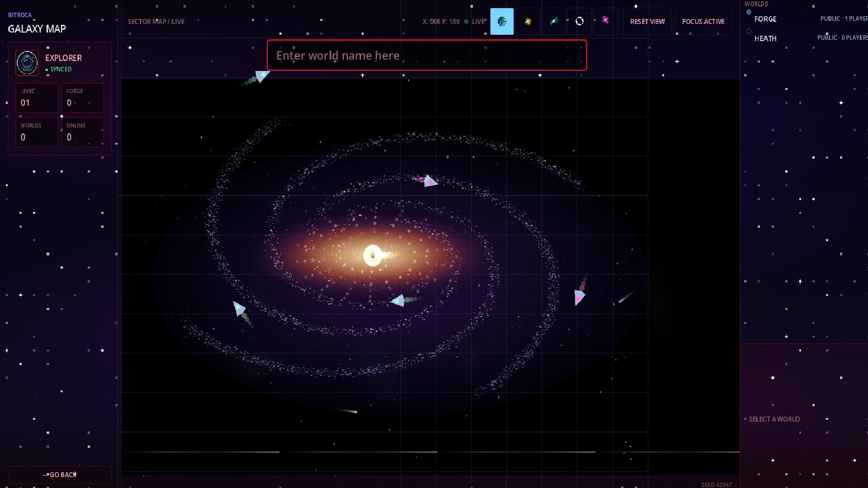Screen dimensions: 868x488
Task: Click the bright galactic core
Action: pos(373,255)
